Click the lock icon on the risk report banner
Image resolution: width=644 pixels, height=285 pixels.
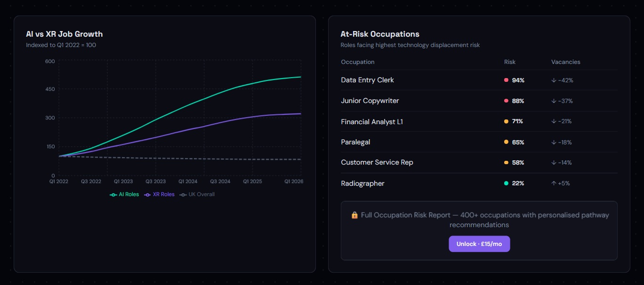354,215
